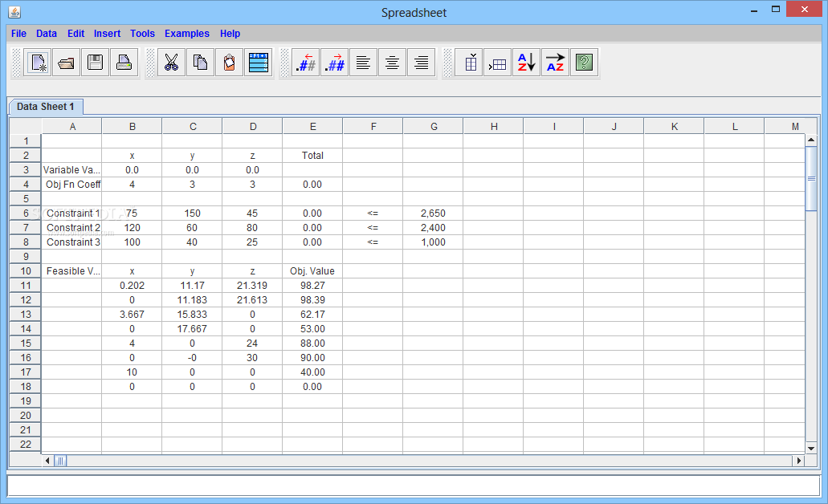Click the 'Obj. Value' header cell

click(312, 270)
